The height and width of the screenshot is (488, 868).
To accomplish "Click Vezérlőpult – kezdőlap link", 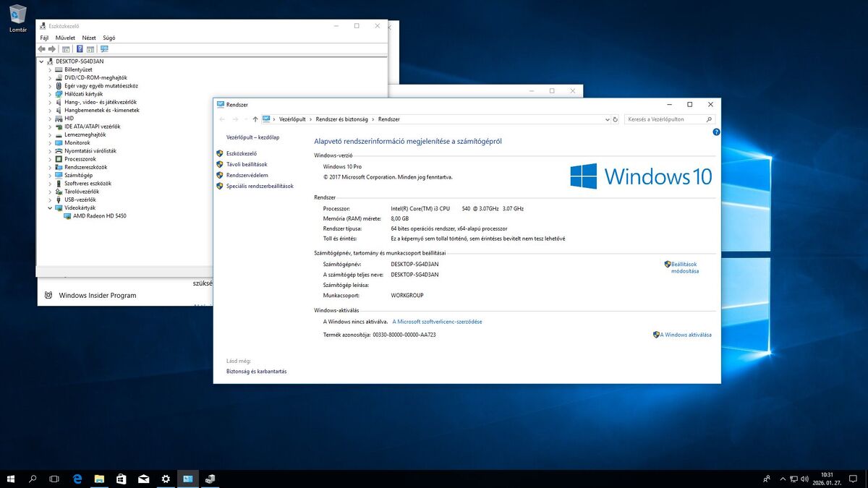I will 253,137.
